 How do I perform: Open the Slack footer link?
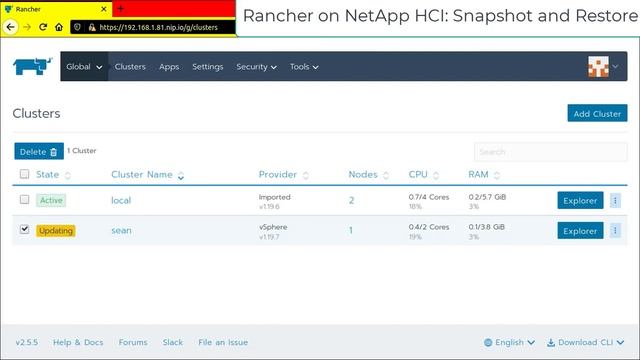tap(173, 342)
